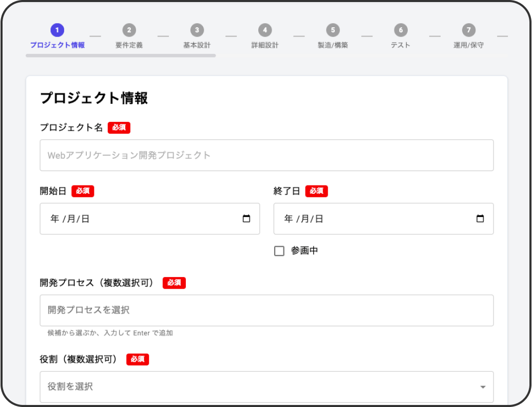Click the step 3 circle icon
The height and width of the screenshot is (407, 532).
[x=197, y=30]
